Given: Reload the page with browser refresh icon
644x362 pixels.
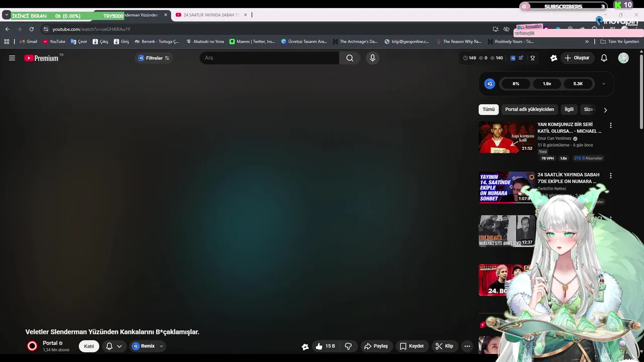Looking at the screenshot, I should click(31, 29).
